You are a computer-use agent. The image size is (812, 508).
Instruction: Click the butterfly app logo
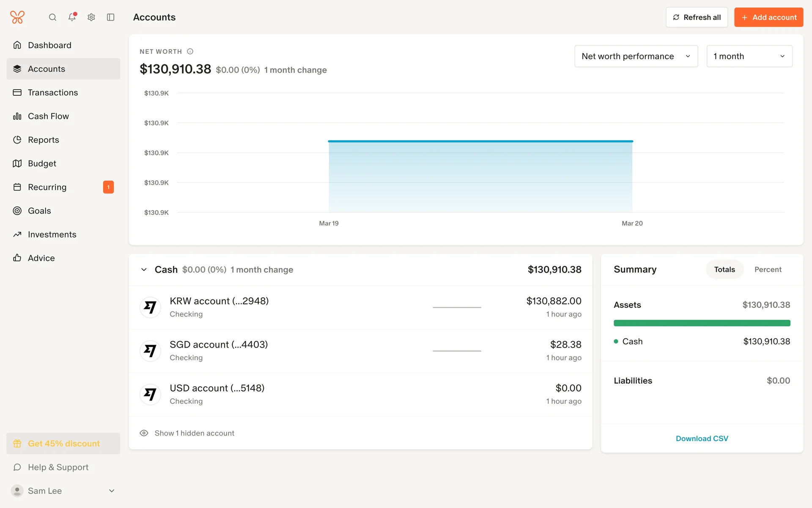click(x=17, y=17)
